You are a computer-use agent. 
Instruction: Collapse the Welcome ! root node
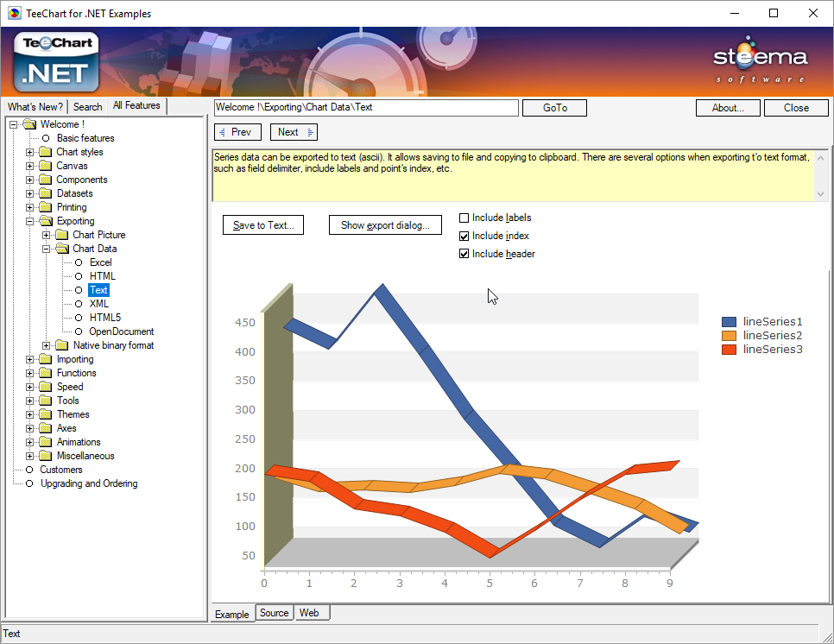13,124
